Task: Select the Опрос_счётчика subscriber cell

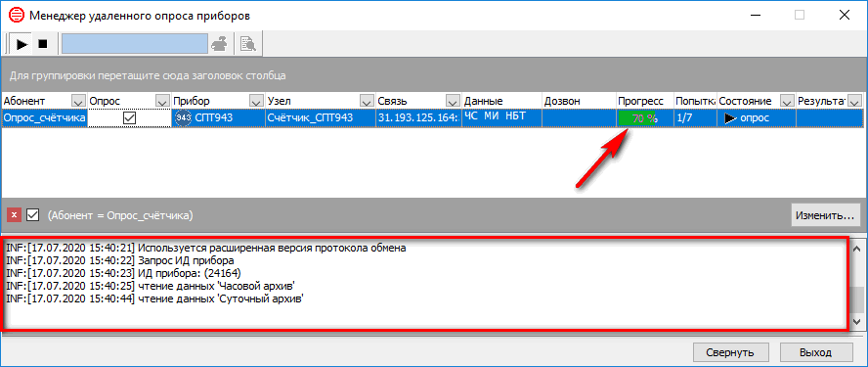Action: [x=44, y=118]
